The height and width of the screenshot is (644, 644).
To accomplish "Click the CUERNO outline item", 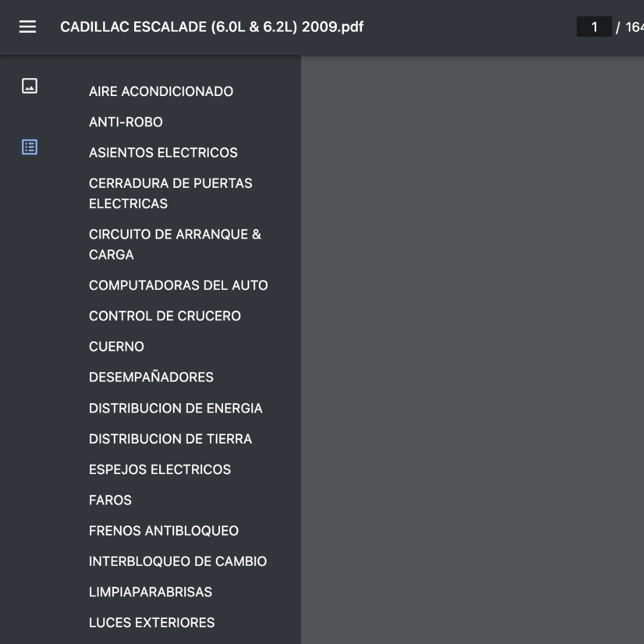I will tap(116, 346).
